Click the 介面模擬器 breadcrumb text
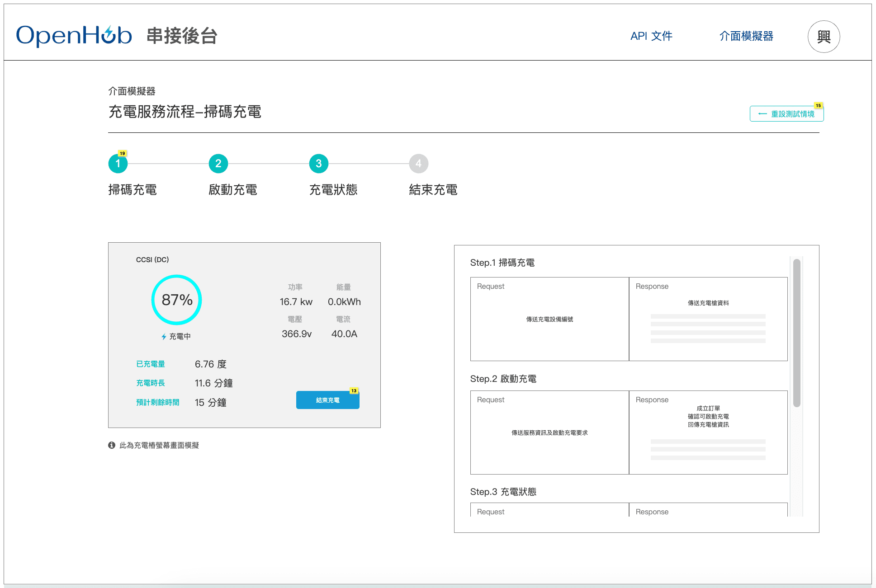The image size is (876, 588). coord(132,91)
